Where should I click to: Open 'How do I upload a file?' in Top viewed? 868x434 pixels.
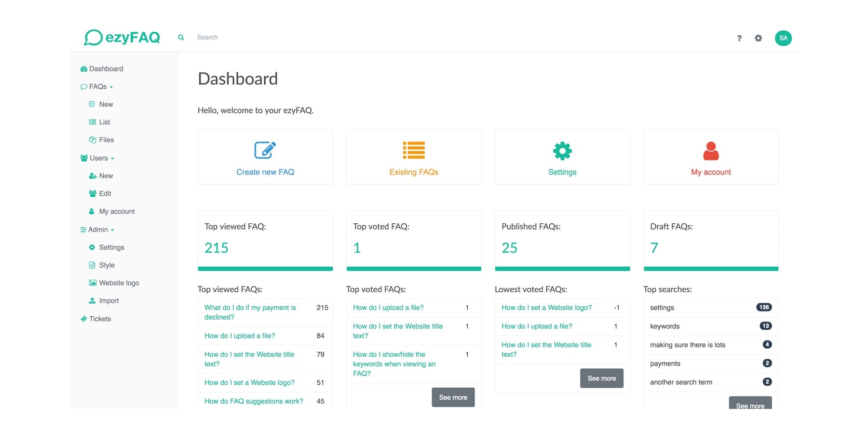240,336
